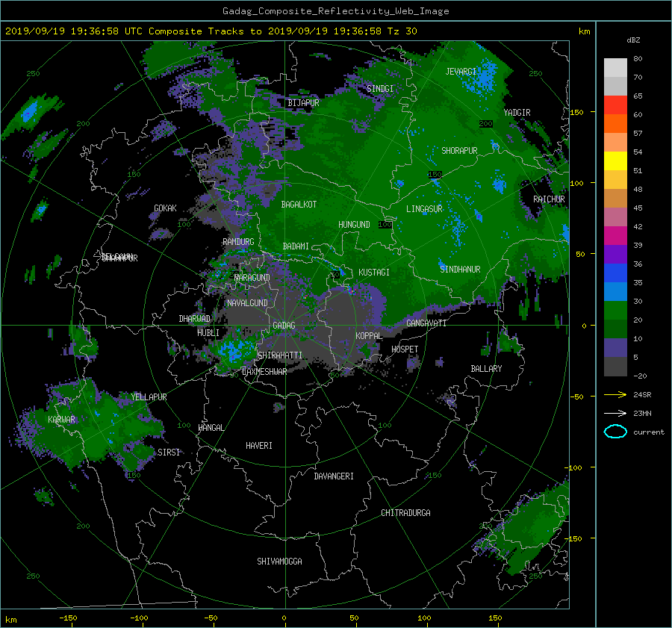This screenshot has height=628, width=672.
Task: Click the LINGASUR city label
Action: 424,209
